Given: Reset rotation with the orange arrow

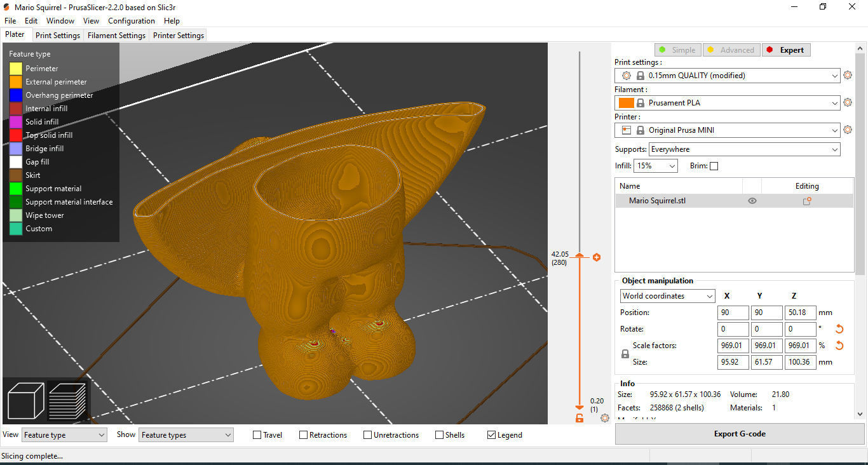Looking at the screenshot, I should [839, 329].
